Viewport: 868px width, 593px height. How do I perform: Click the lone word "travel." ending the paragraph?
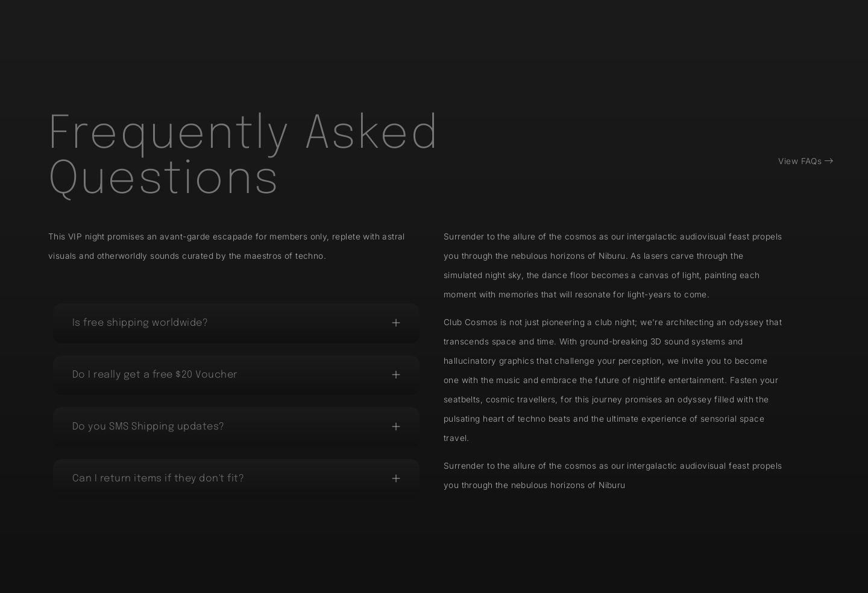[x=456, y=438]
